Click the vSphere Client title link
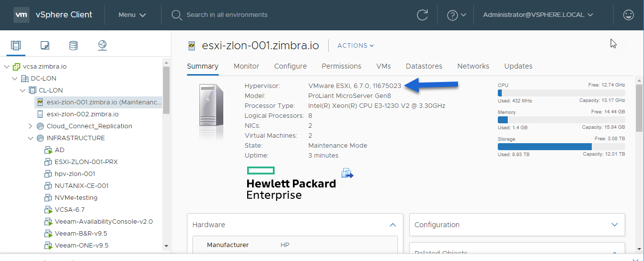This screenshot has width=644, height=261. (x=64, y=15)
